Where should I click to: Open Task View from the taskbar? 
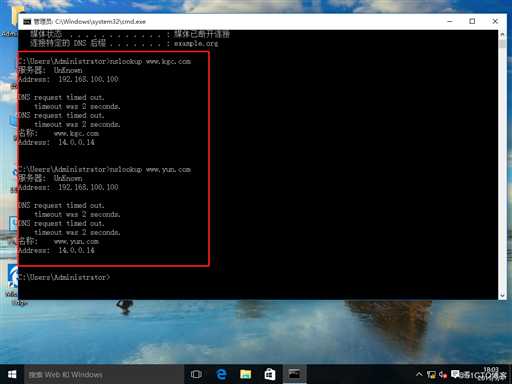click(196, 374)
